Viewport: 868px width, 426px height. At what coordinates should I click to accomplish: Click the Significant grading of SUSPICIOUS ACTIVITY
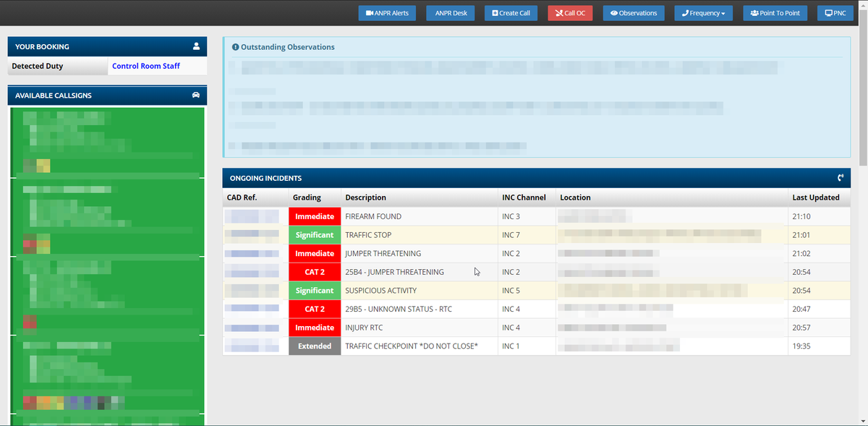point(315,291)
